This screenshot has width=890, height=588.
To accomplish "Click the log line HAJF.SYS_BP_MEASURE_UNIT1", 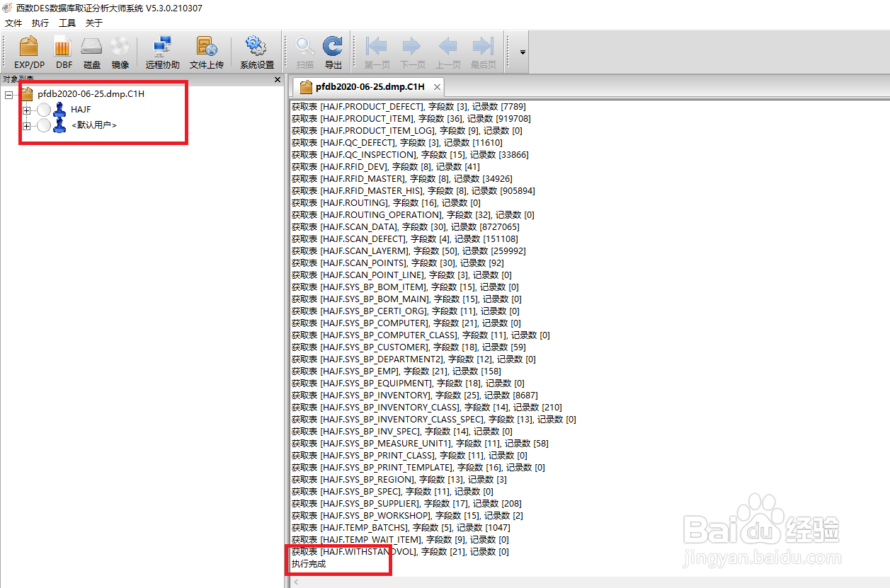I will pyautogui.click(x=421, y=443).
